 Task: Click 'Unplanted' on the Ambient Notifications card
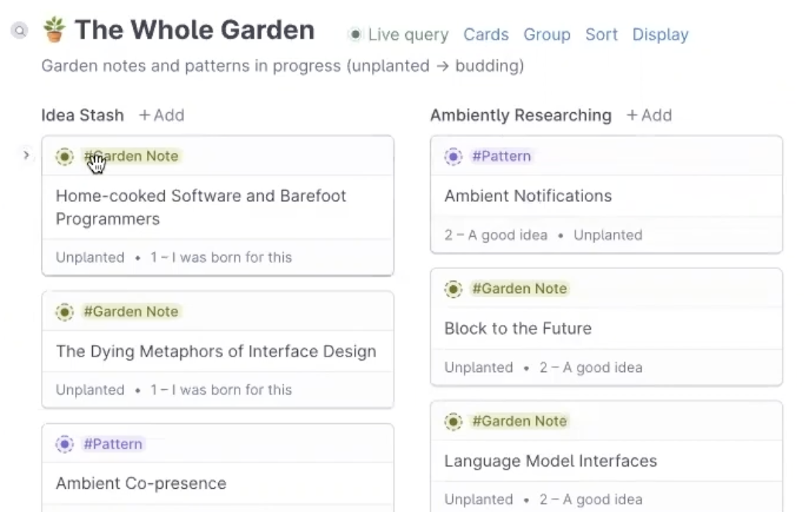pyautogui.click(x=608, y=236)
